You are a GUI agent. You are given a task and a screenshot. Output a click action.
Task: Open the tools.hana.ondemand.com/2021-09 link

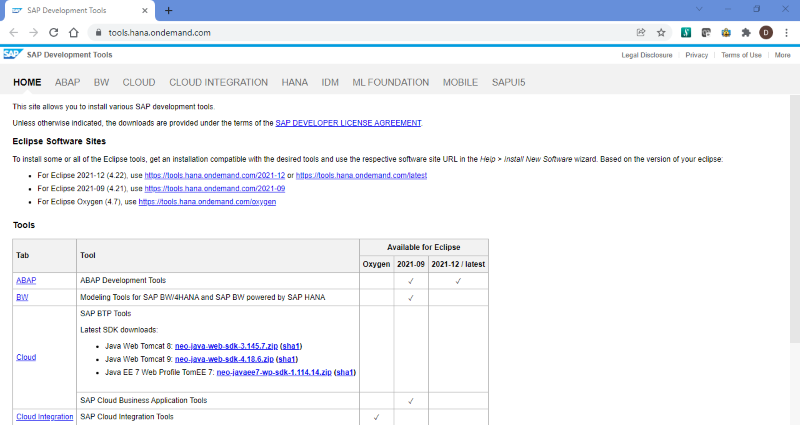pyautogui.click(x=214, y=188)
